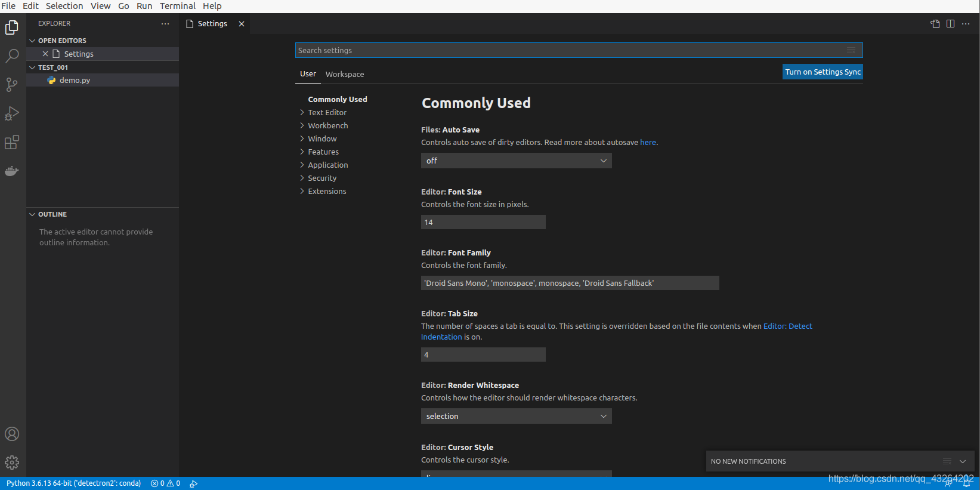Image resolution: width=980 pixels, height=490 pixels.
Task: Expand Workbench settings category
Action: pyautogui.click(x=302, y=125)
